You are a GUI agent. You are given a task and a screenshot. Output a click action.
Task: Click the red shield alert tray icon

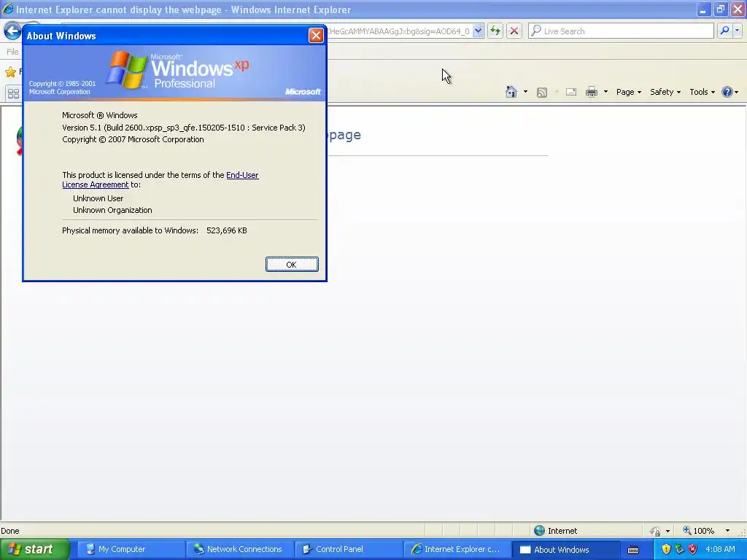point(693,550)
